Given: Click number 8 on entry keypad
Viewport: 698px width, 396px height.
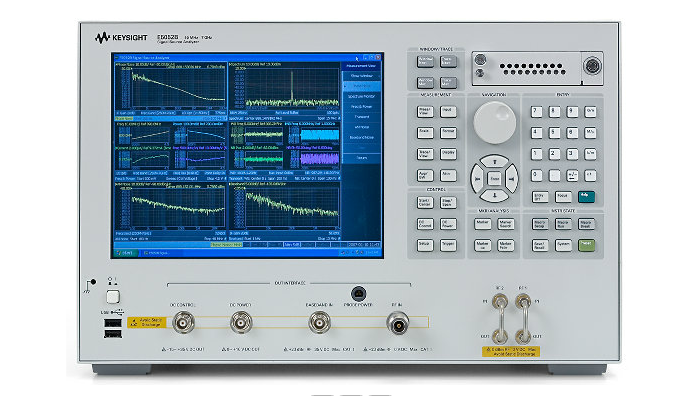Looking at the screenshot, I should (x=555, y=111).
